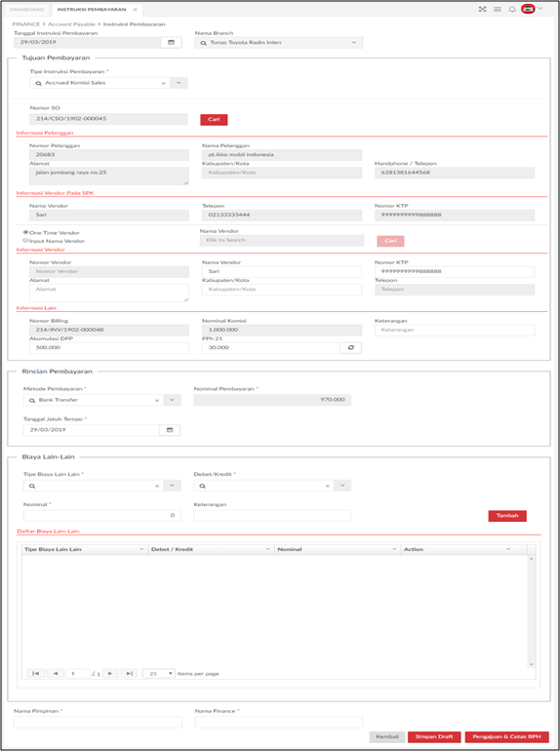Open calendar for Tanggal Instruksi Pembayaran

pyautogui.click(x=171, y=43)
